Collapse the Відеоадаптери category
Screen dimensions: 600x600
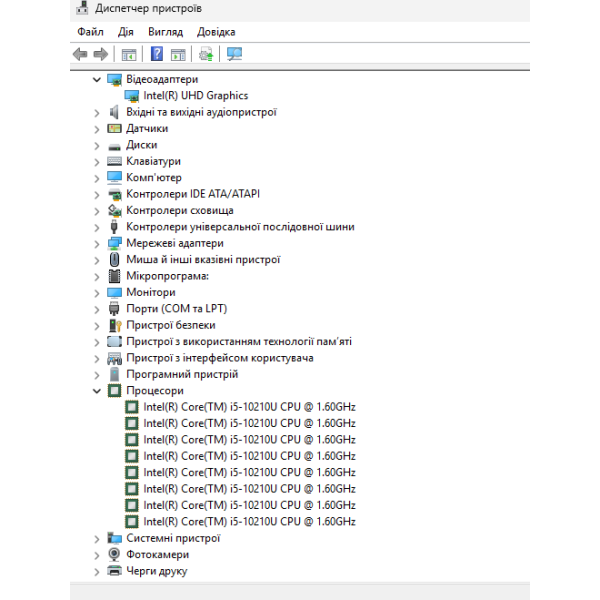pyautogui.click(x=96, y=80)
